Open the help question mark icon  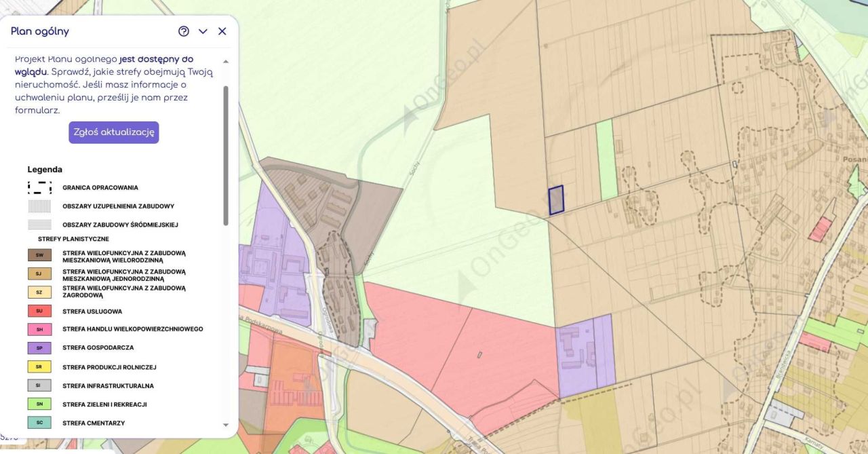184,31
